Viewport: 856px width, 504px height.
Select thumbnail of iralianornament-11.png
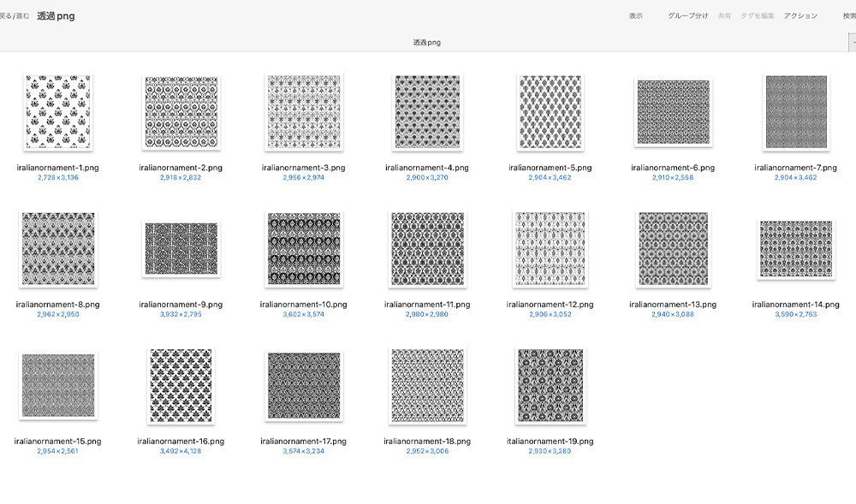coord(427,249)
